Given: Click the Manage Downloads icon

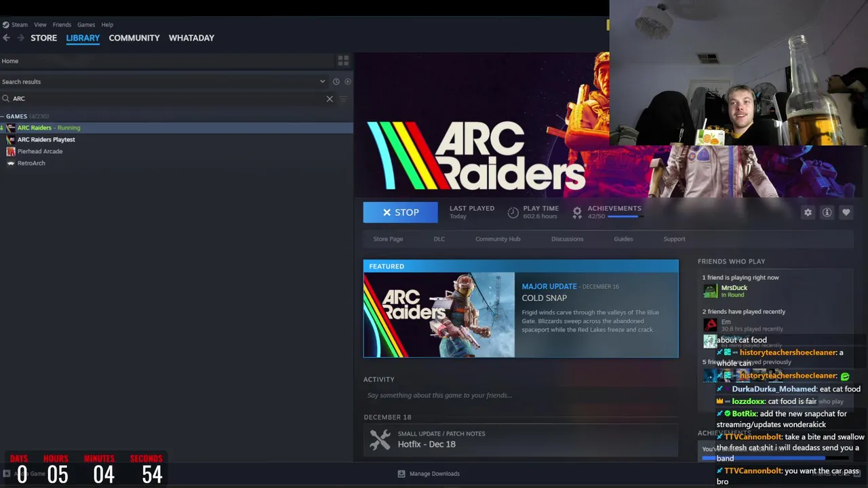Looking at the screenshot, I should (401, 474).
